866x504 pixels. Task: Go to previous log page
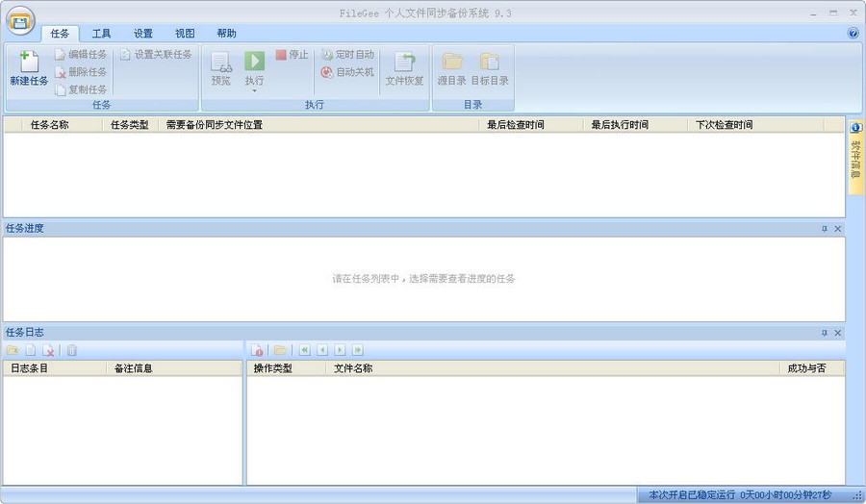(322, 350)
